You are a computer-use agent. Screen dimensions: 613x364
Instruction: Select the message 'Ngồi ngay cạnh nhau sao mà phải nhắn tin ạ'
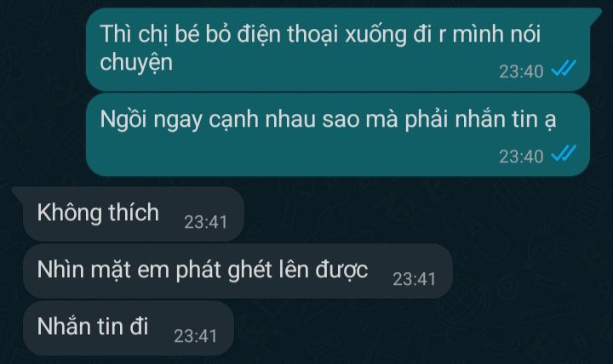pos(338,134)
